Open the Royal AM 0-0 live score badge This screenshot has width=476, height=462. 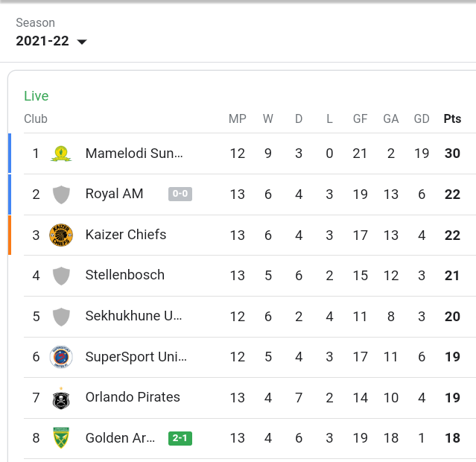tap(180, 194)
